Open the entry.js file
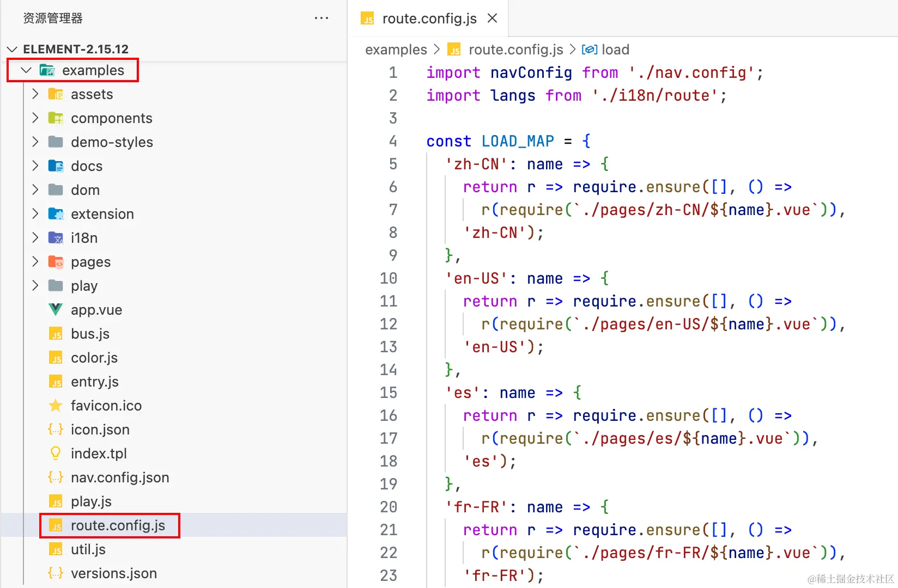 [95, 382]
